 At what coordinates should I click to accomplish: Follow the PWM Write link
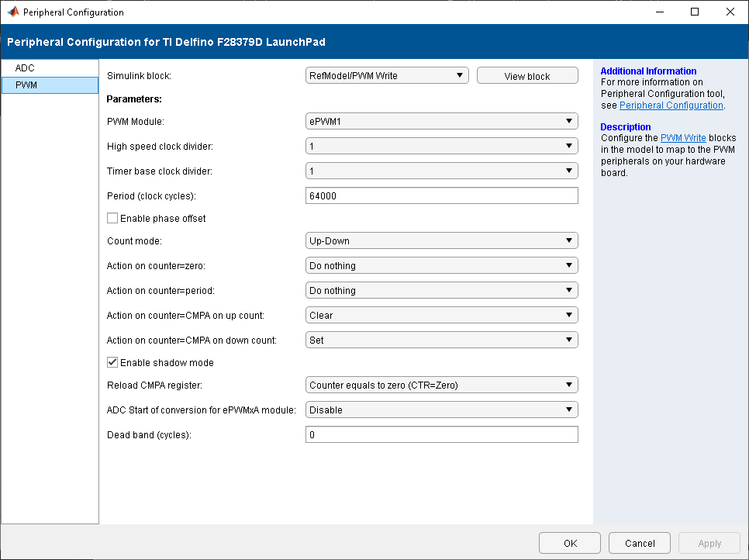pyautogui.click(x=683, y=138)
